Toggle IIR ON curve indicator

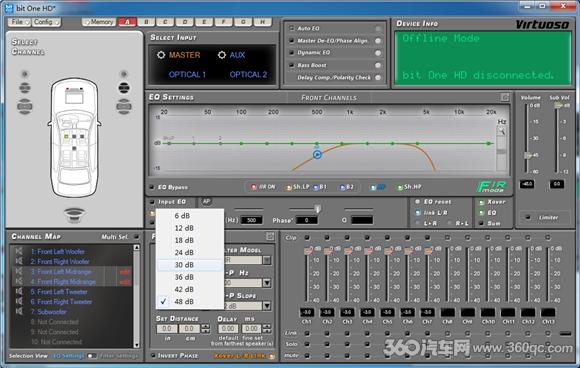[253, 187]
